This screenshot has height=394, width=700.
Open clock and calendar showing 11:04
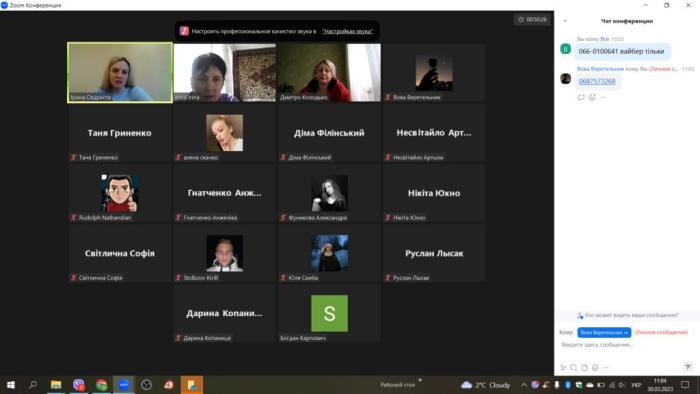coord(660,385)
